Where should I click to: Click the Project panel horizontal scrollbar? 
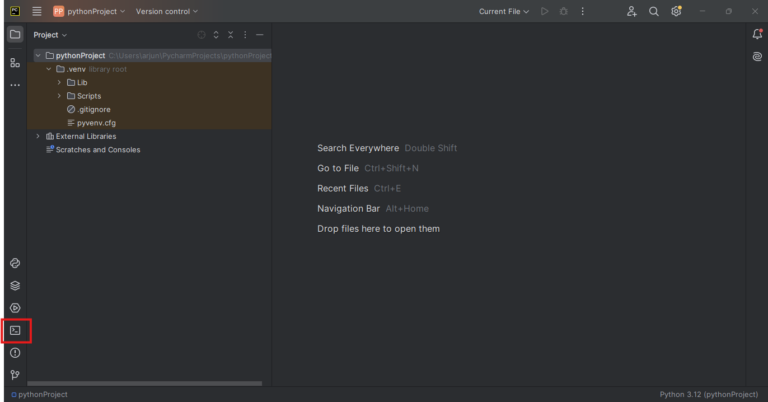tap(145, 383)
